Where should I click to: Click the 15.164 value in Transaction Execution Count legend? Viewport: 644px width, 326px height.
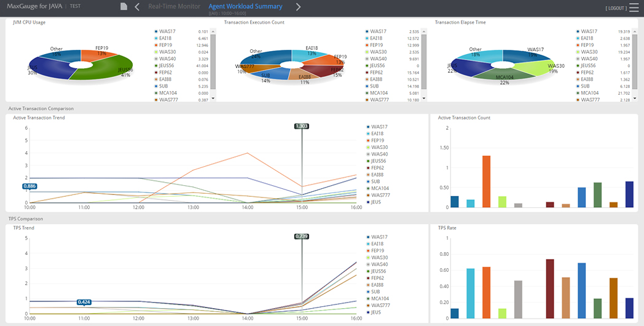click(414, 73)
